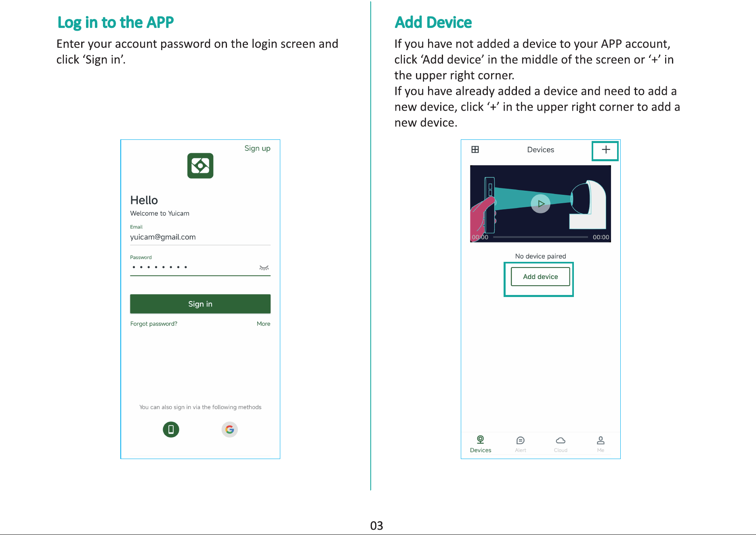Sign in with the Google icon
Image resolution: width=756 pixels, height=535 pixels.
[230, 429]
